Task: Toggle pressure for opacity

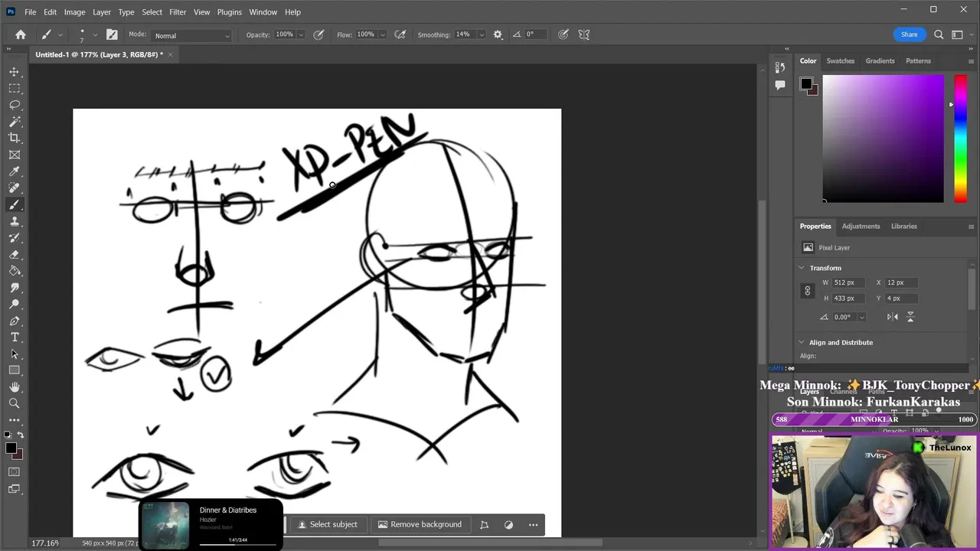Action: 318,34
